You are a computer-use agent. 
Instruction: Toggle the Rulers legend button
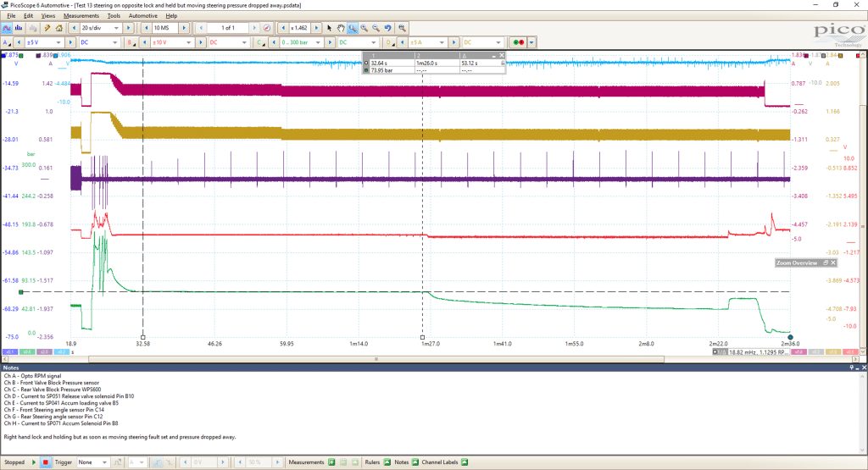pyautogui.click(x=387, y=462)
